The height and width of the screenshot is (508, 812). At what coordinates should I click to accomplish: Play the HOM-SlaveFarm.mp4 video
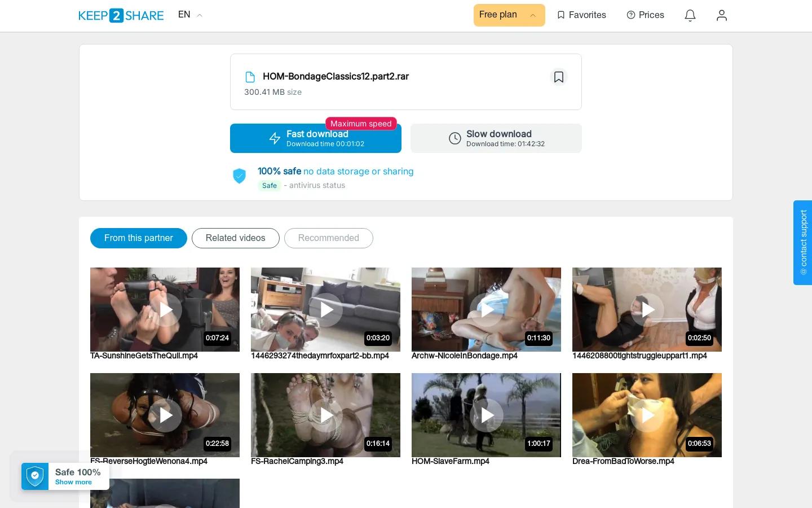[487, 415]
